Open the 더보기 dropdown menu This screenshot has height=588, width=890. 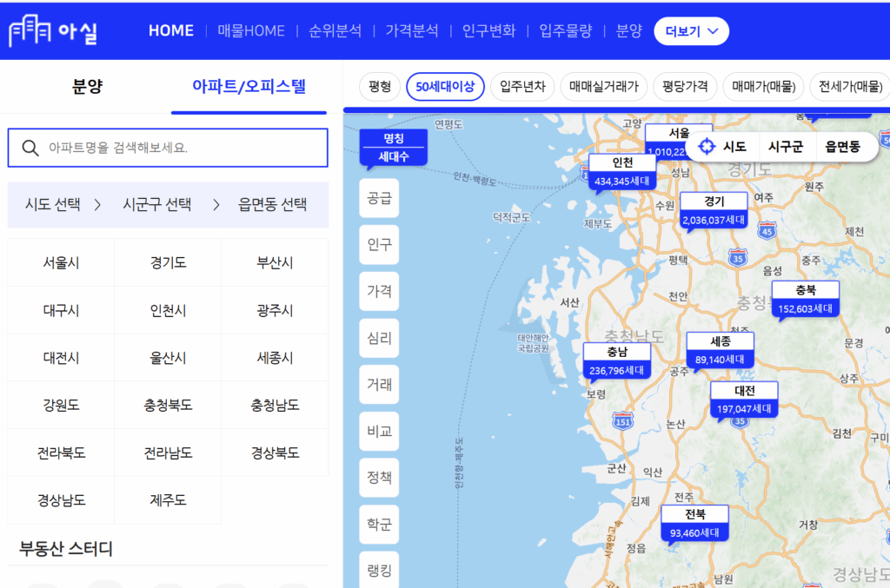(x=691, y=30)
